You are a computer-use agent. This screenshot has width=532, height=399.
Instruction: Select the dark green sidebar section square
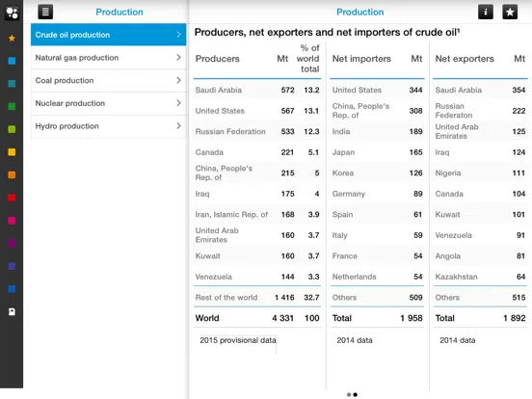(x=12, y=106)
